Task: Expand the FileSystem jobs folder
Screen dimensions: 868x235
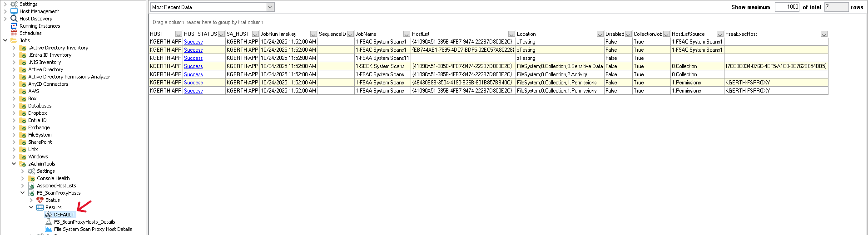Action: coord(14,135)
